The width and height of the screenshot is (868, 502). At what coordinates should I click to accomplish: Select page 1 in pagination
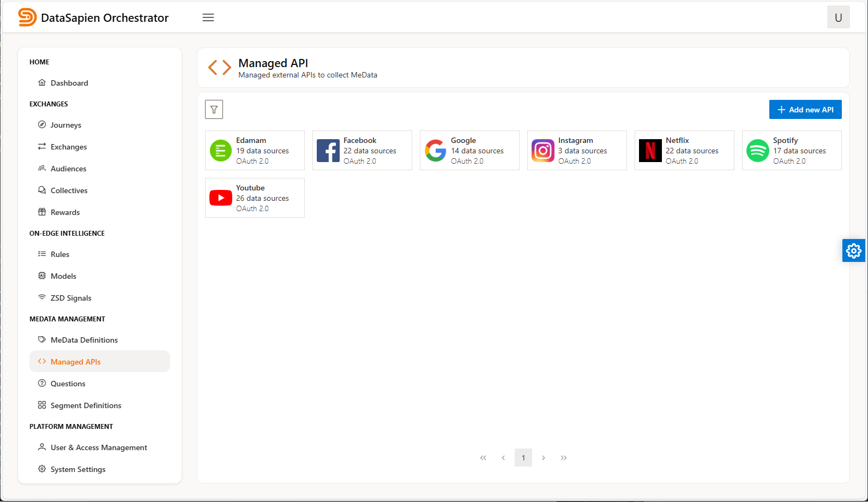click(523, 458)
